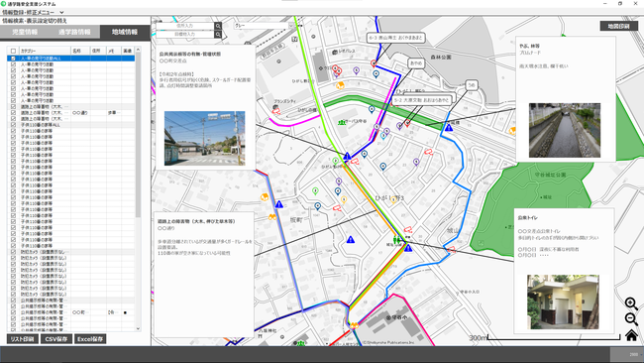The image size is (644, 363).
Task: Click the lone warning triangle south of 板町
Action: 351,239
